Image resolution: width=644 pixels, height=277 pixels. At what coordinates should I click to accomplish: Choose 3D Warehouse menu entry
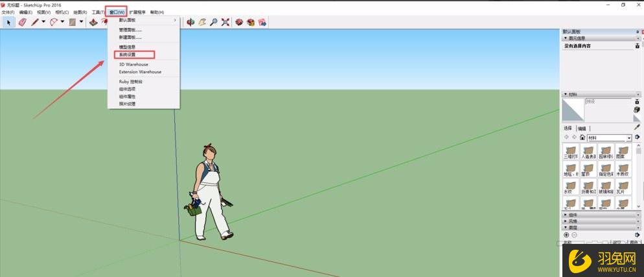tap(143, 64)
